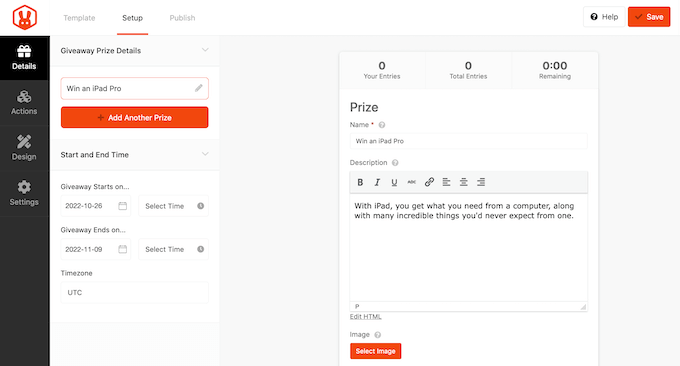Switch to the Setup tab
680x366 pixels.
click(132, 18)
